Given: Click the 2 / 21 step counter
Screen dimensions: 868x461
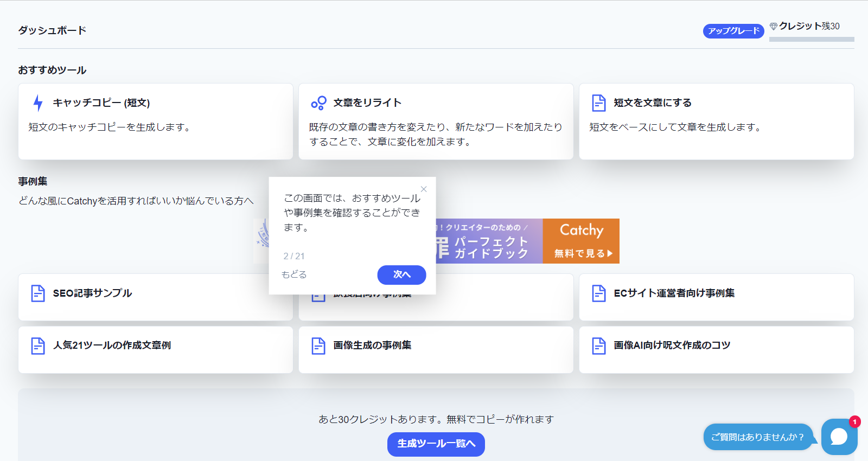Looking at the screenshot, I should click(x=294, y=256).
